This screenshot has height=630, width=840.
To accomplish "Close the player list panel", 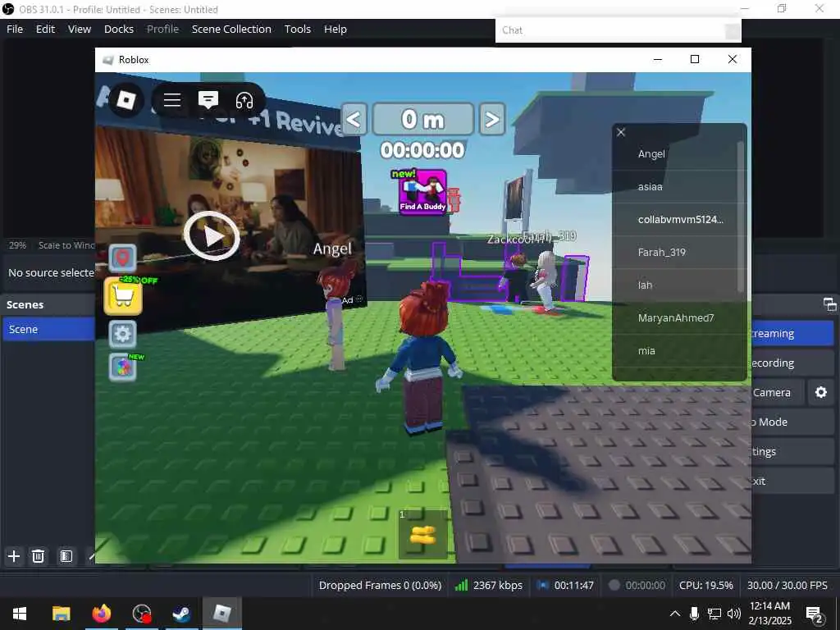I will (621, 132).
